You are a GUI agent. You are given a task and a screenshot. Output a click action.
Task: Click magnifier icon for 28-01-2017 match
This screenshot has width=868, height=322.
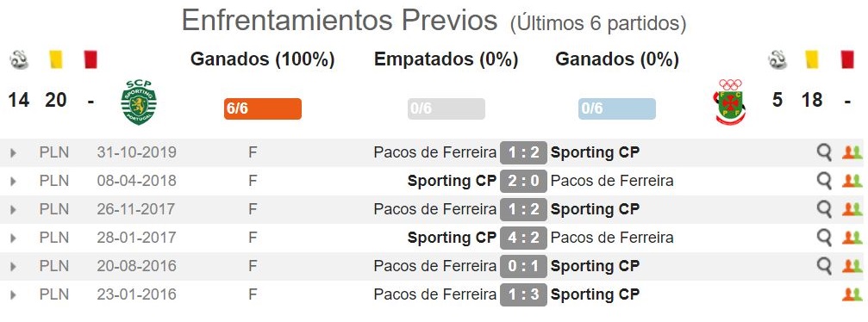pyautogui.click(x=824, y=238)
